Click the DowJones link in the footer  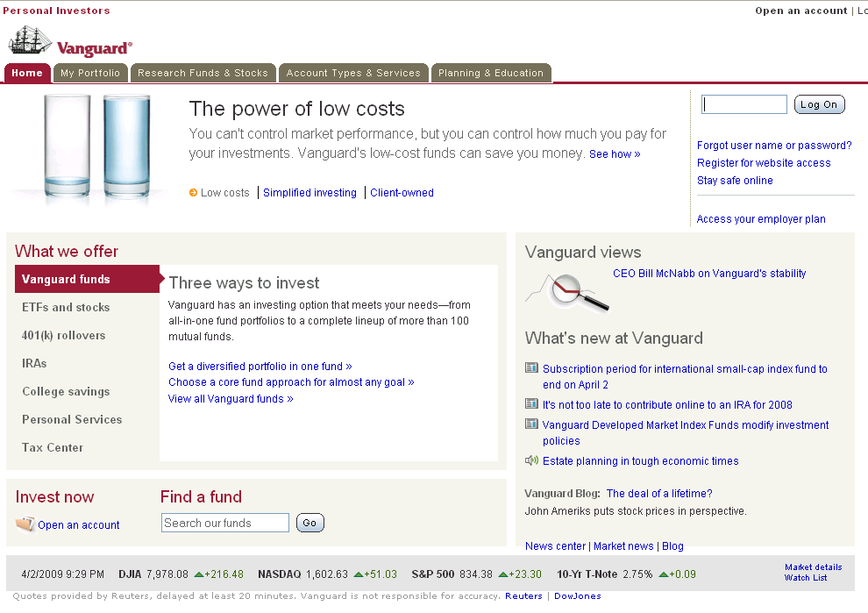click(x=578, y=595)
